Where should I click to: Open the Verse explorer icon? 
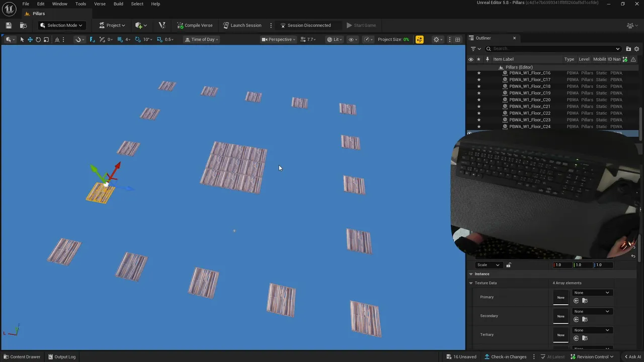(x=162, y=25)
